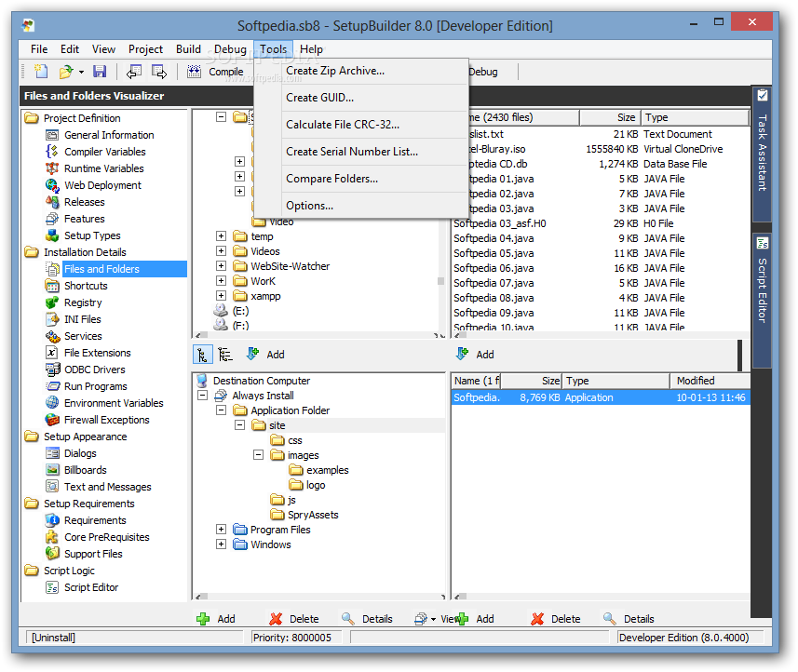
Task: Collapse the images folder node
Action: point(259,455)
